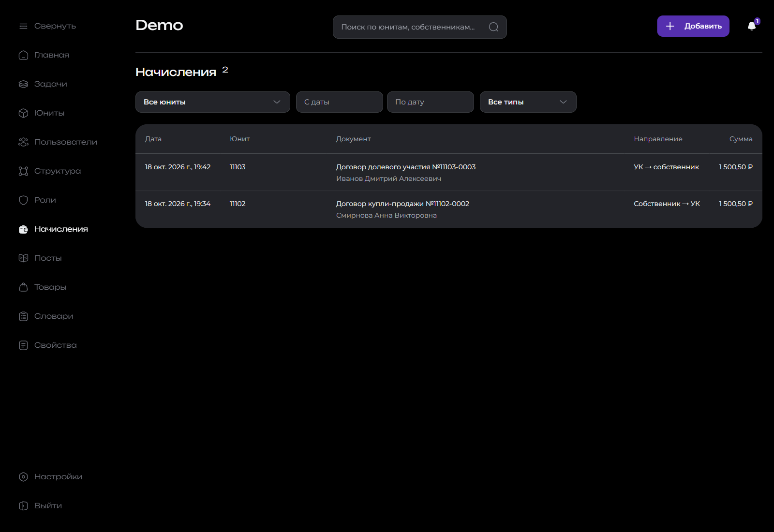Click the Структура nodes icon
The image size is (774, 532).
click(x=23, y=171)
